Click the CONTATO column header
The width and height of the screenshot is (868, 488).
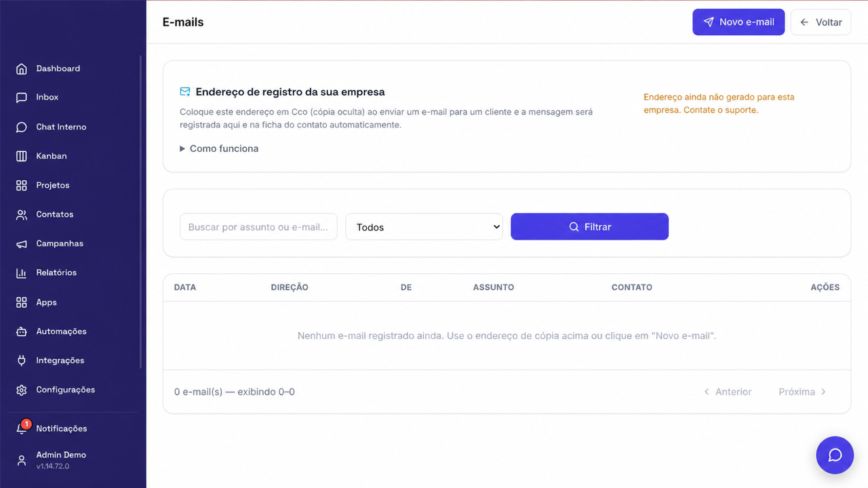[x=632, y=287]
